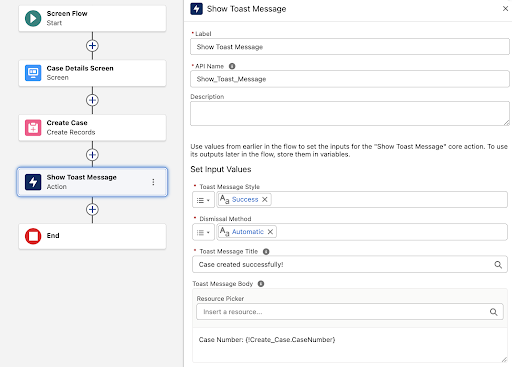Click the Set Input Values heading

click(x=221, y=169)
